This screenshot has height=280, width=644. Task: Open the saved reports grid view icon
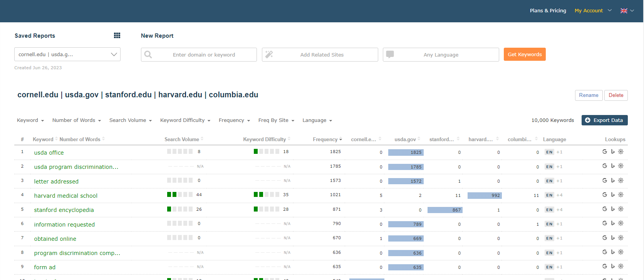coord(117,35)
